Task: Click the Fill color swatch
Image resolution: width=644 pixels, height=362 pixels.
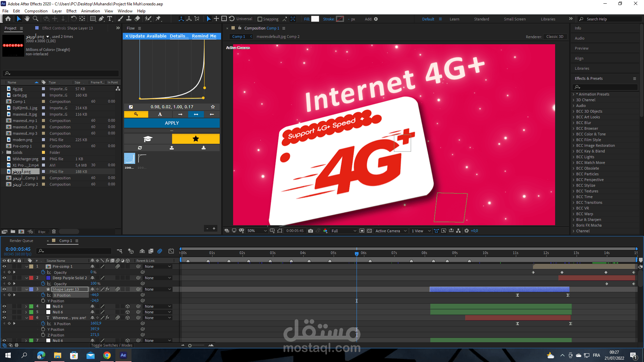Action: tap(315, 19)
